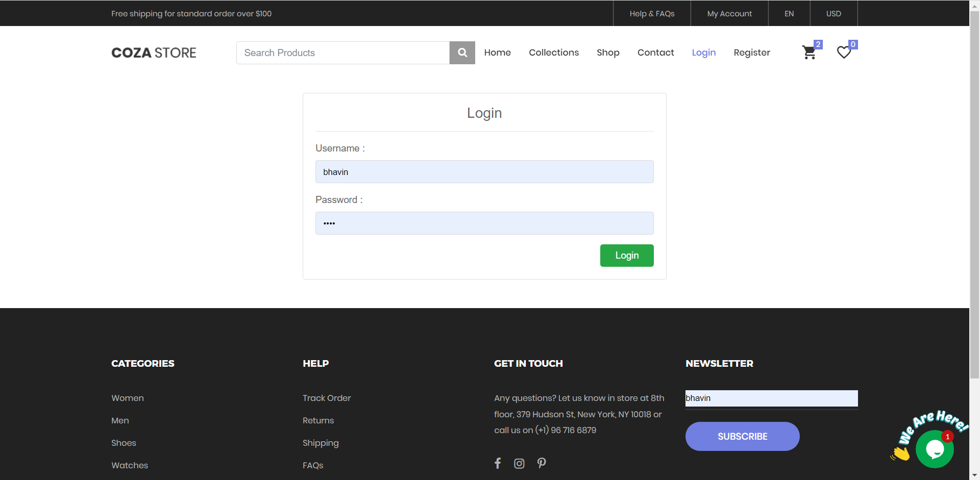The height and width of the screenshot is (480, 980).
Task: Open the shopping cart icon
Action: point(809,53)
